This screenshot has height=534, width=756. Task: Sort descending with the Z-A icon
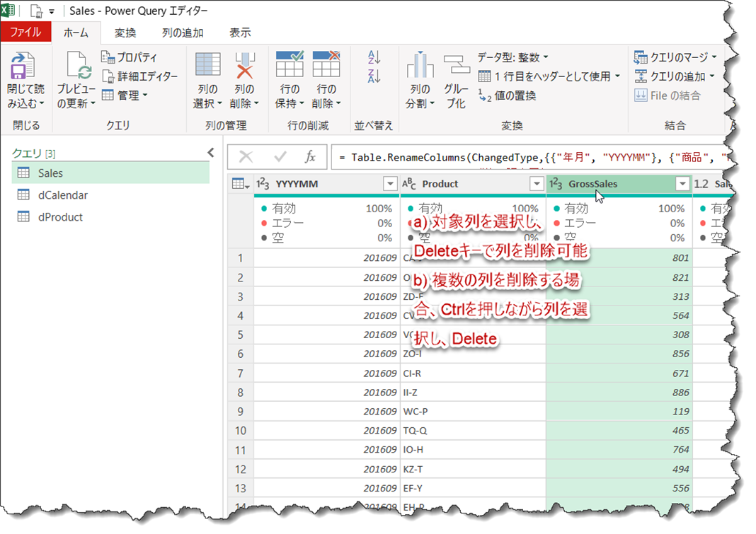pos(374,76)
